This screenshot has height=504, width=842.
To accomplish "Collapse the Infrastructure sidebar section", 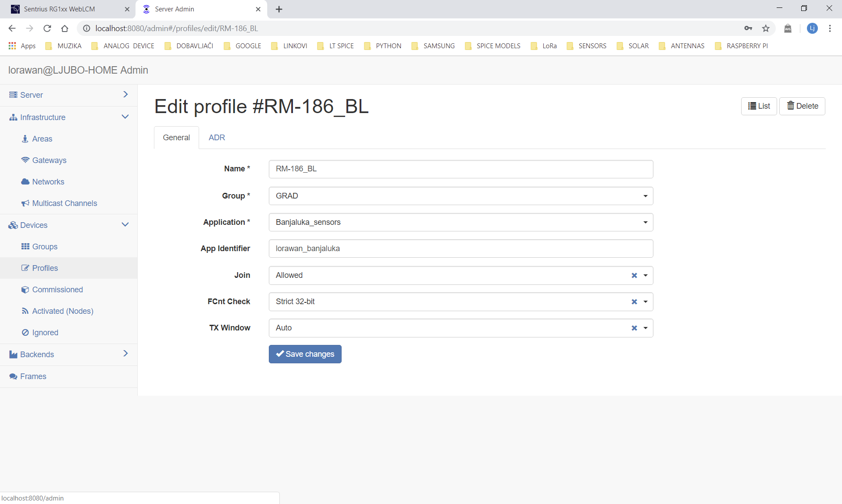I will click(69, 117).
